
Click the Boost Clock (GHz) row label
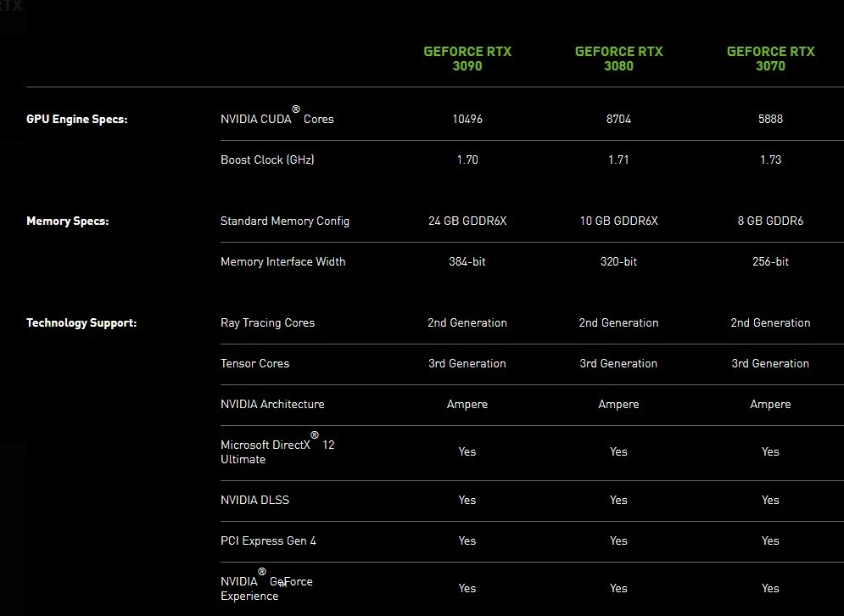(267, 160)
